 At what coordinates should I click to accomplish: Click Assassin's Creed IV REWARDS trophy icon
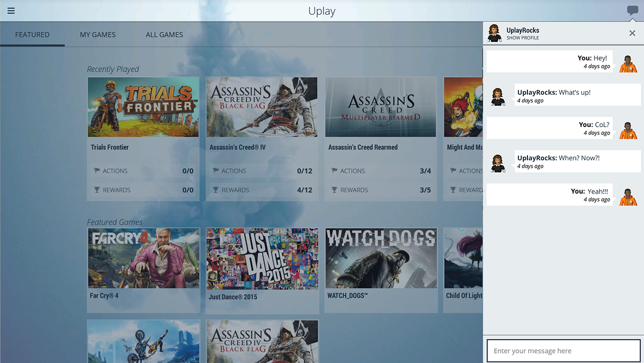(x=216, y=190)
